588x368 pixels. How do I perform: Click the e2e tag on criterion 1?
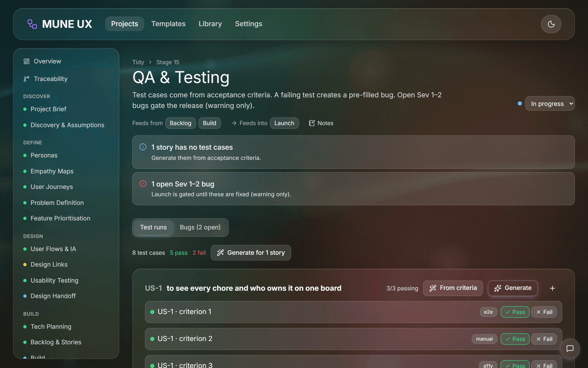pos(488,312)
